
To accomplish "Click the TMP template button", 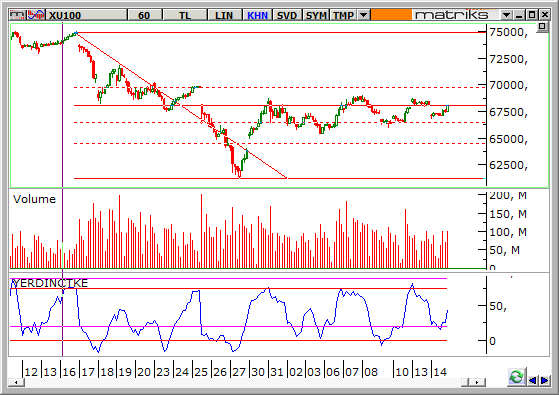I will [344, 15].
